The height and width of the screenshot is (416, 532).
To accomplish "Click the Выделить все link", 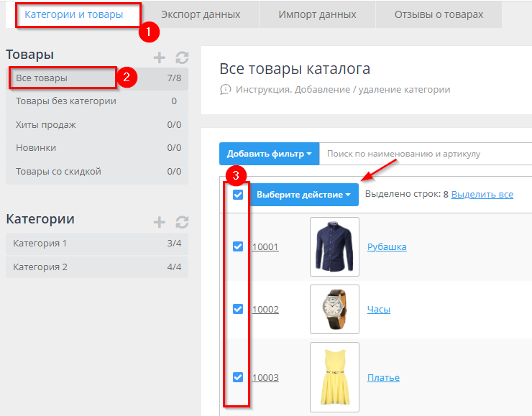I will tap(482, 195).
